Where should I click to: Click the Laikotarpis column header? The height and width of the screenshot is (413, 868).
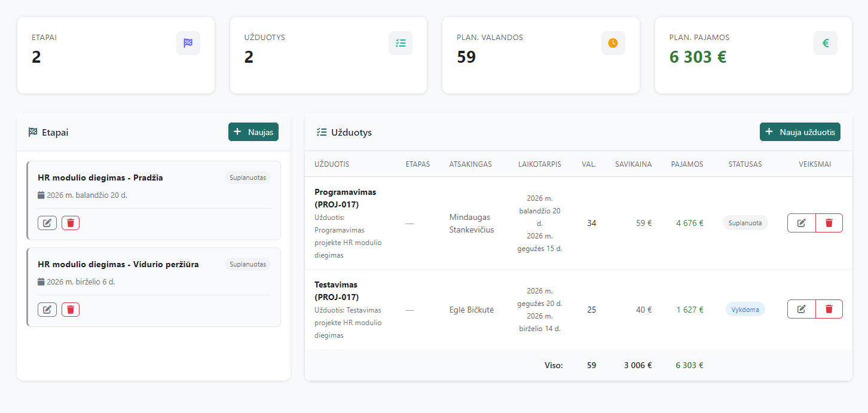[x=539, y=164]
